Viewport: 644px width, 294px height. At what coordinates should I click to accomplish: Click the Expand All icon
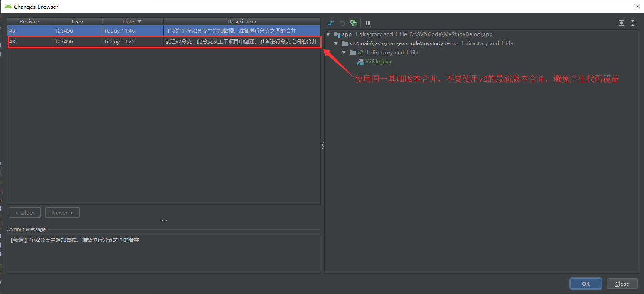[x=621, y=23]
